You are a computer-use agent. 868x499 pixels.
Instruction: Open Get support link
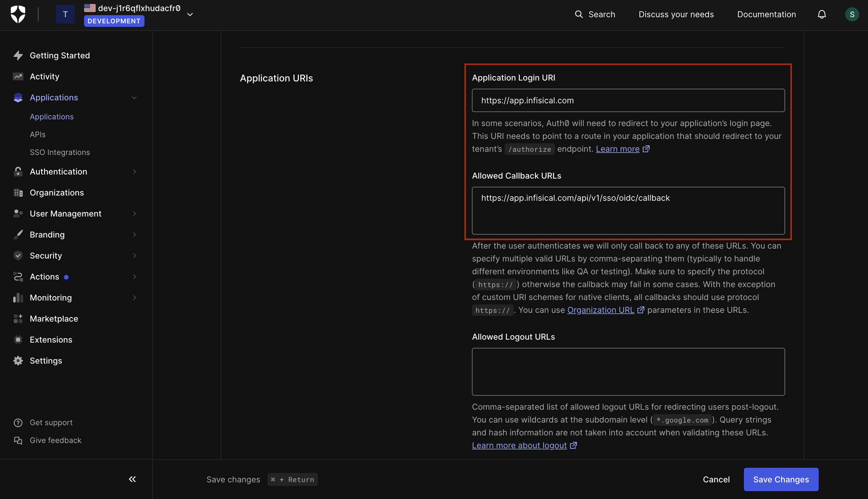51,423
